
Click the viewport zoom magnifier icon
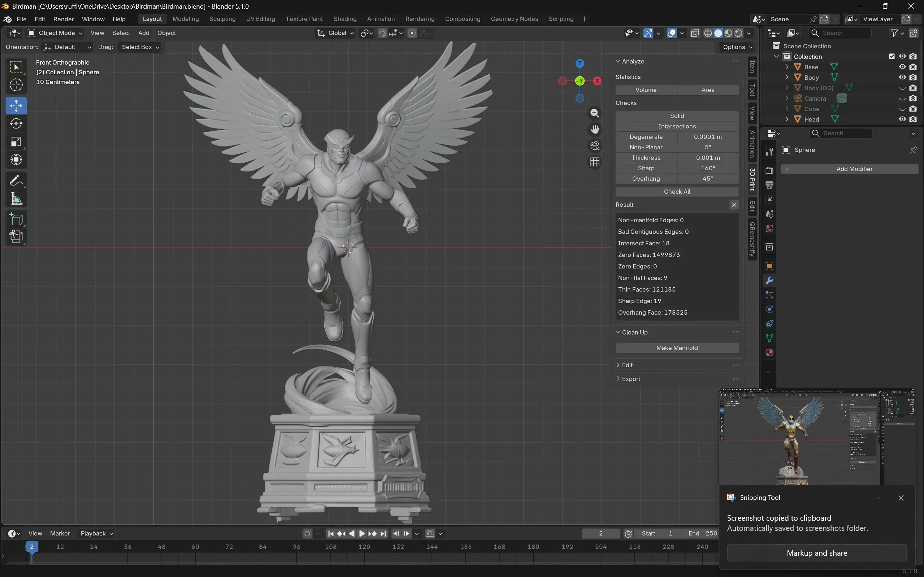point(594,113)
